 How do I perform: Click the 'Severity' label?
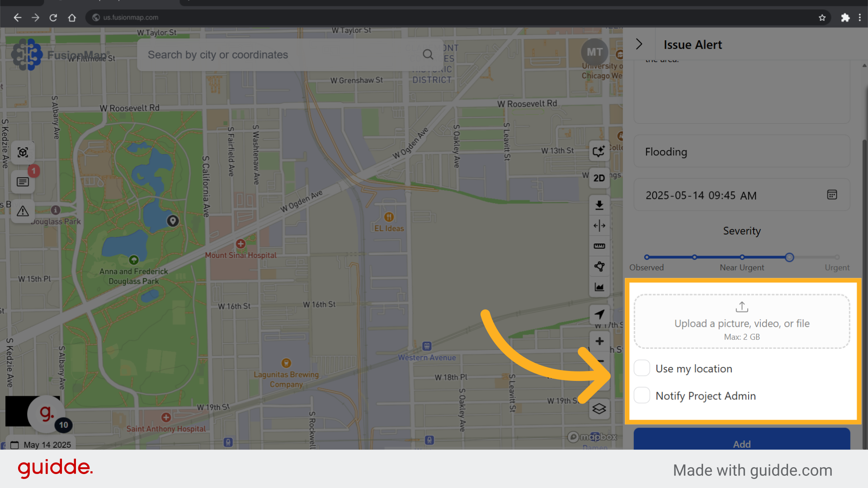742,231
